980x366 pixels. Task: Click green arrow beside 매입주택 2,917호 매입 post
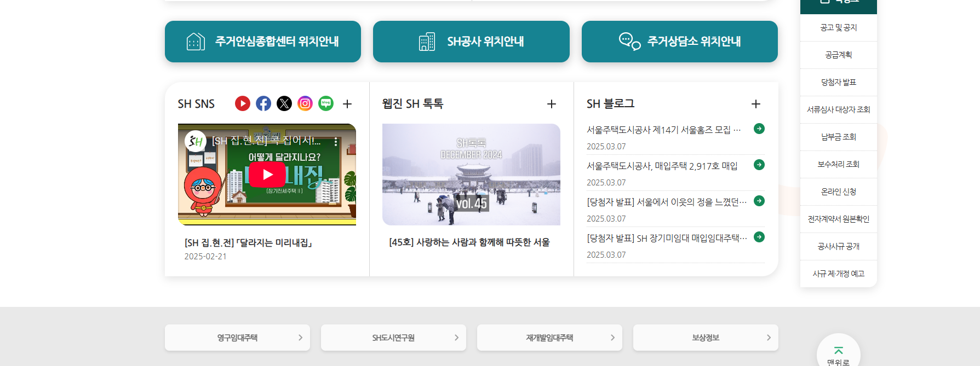(759, 165)
